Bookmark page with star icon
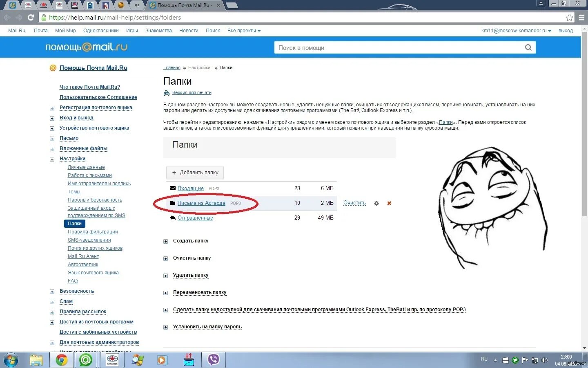 [569, 17]
